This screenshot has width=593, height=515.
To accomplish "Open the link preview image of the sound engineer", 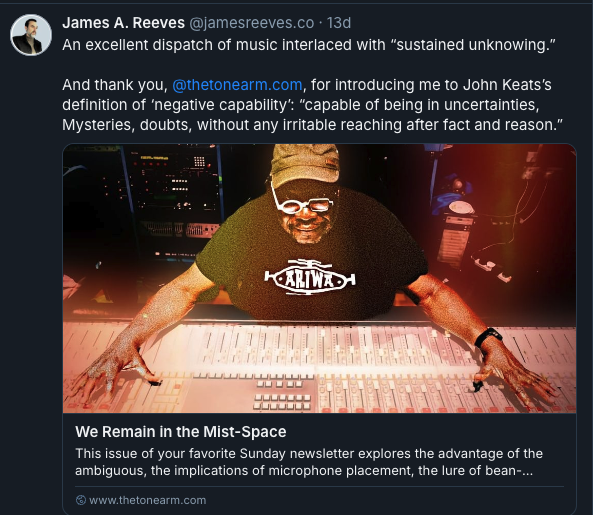I will [x=319, y=278].
